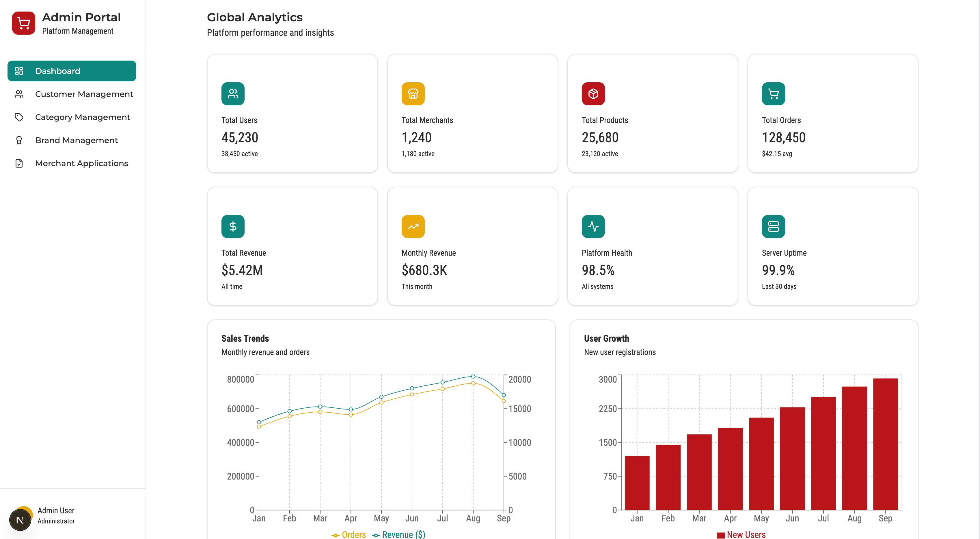The image size is (980, 539).
Task: Click the Total Revenue dollar icon
Action: 233,226
